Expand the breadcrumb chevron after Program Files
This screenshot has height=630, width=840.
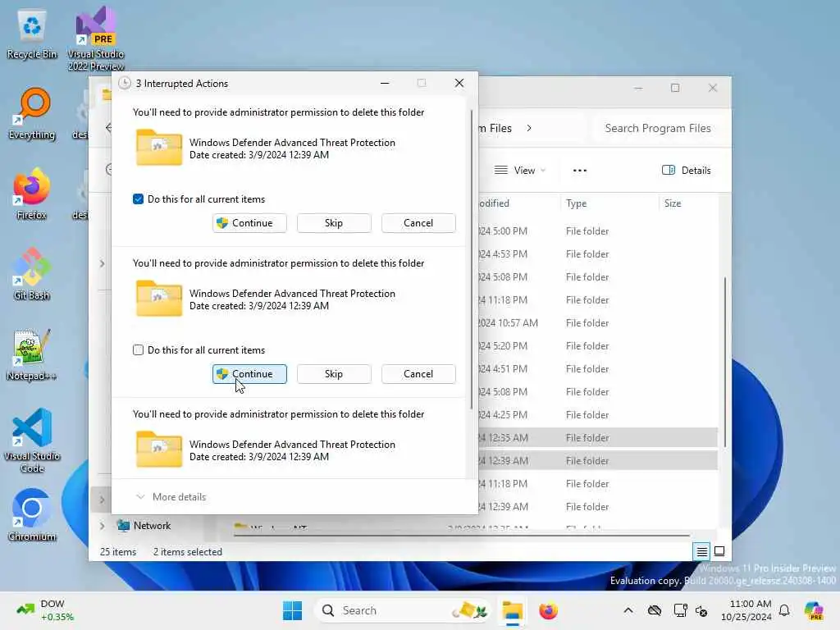(x=529, y=128)
